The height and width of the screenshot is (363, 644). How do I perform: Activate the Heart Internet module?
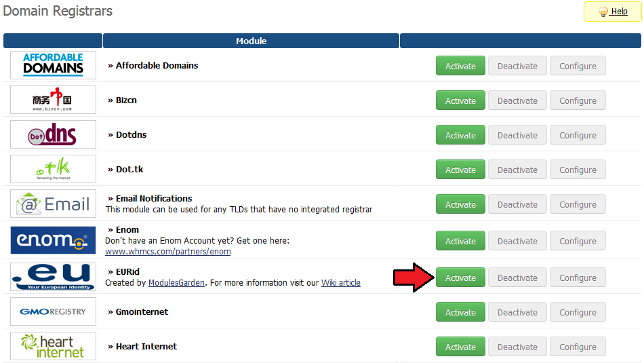(x=460, y=346)
